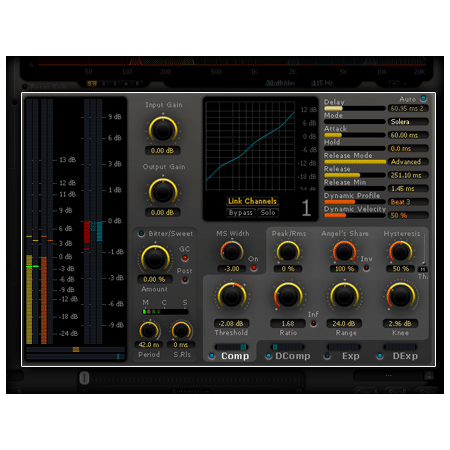Adjust the Delay slider
Image resolution: width=450 pixels, height=450 pixels.
pos(355,108)
